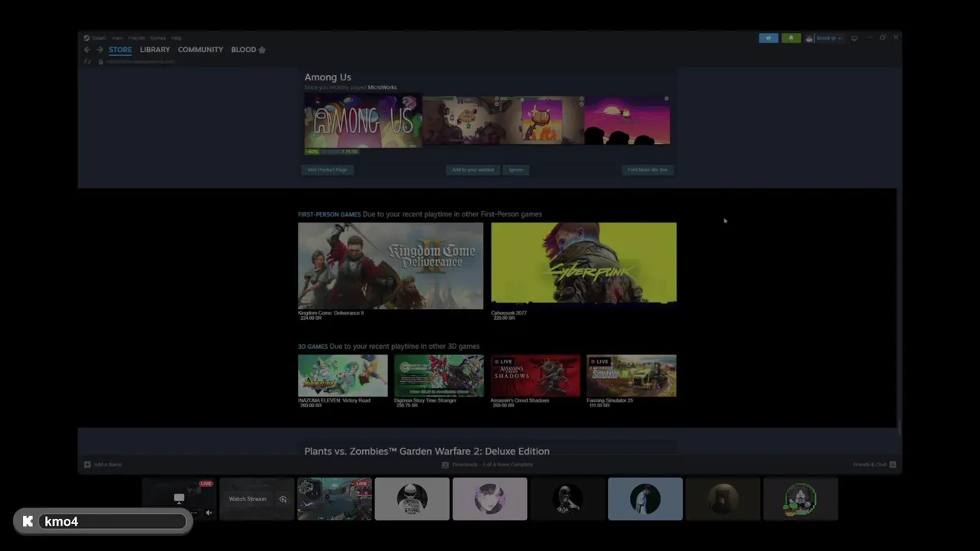The image size is (980, 551).
Task: Click the Big Picture mode monitor icon
Action: [854, 37]
